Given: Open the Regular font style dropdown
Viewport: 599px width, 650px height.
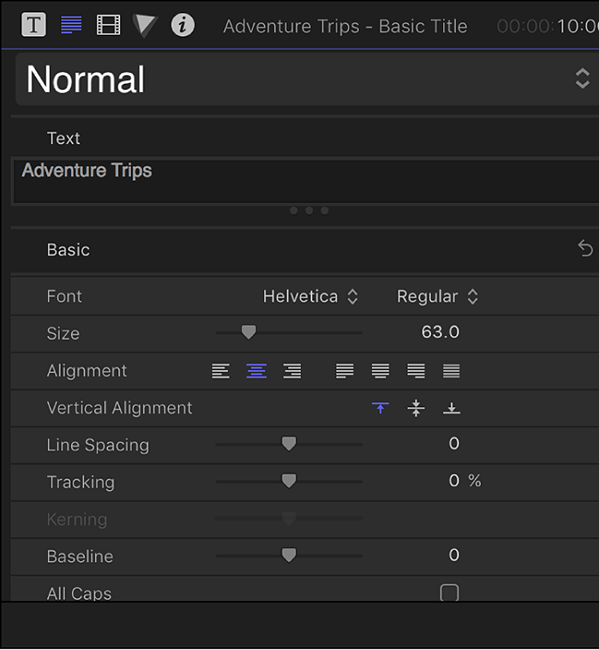Looking at the screenshot, I should (x=437, y=296).
